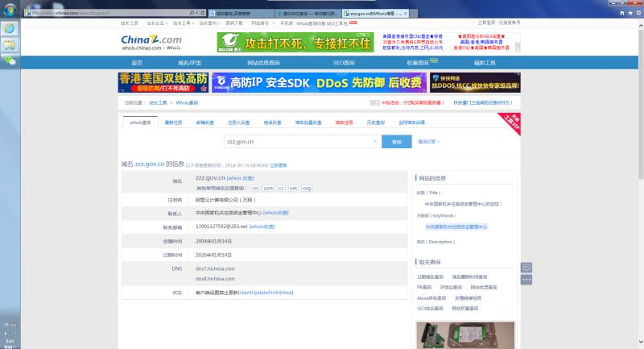Expand the 站长工具 top menu dropdown
644x349 pixels.
[x=184, y=23]
